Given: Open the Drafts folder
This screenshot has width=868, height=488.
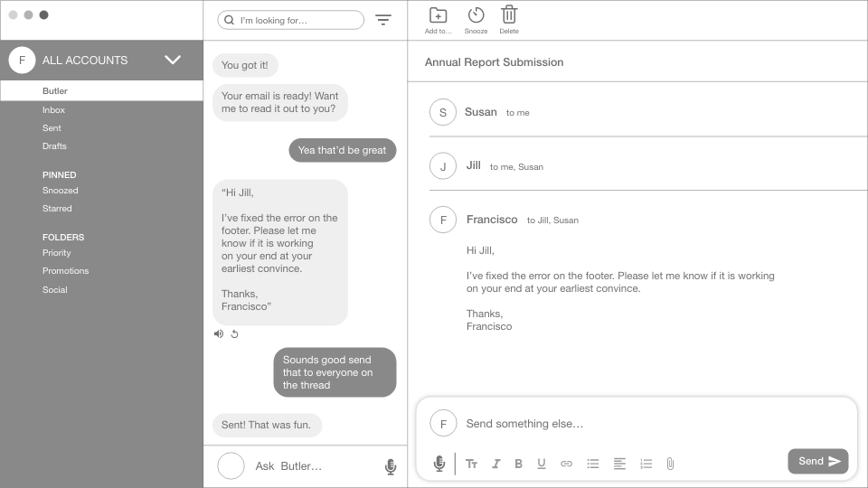Looking at the screenshot, I should coord(54,146).
